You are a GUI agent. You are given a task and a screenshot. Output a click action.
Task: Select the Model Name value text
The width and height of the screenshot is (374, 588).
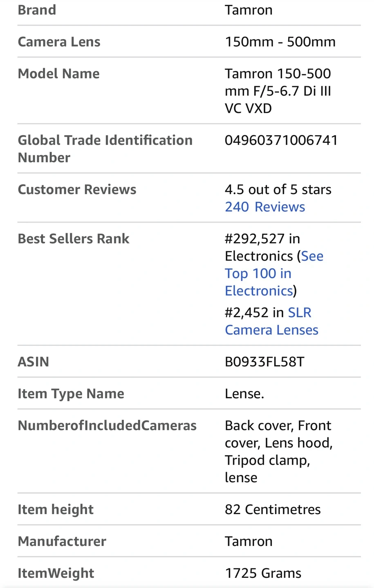point(278,91)
